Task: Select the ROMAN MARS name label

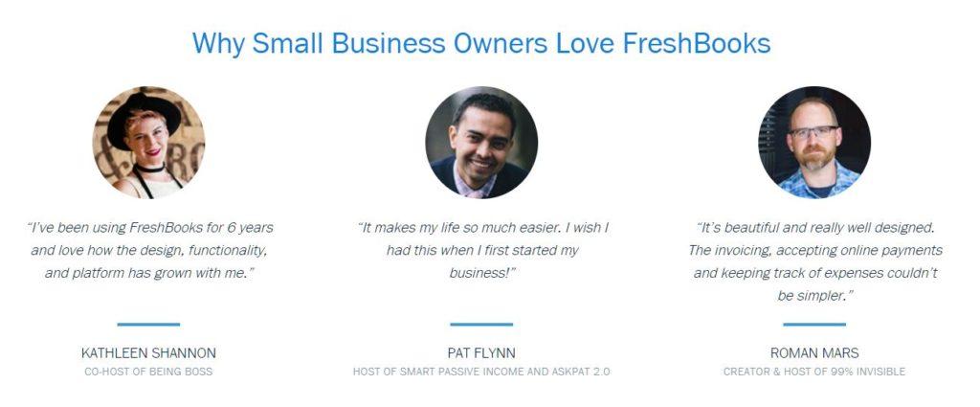Action: [x=814, y=353]
